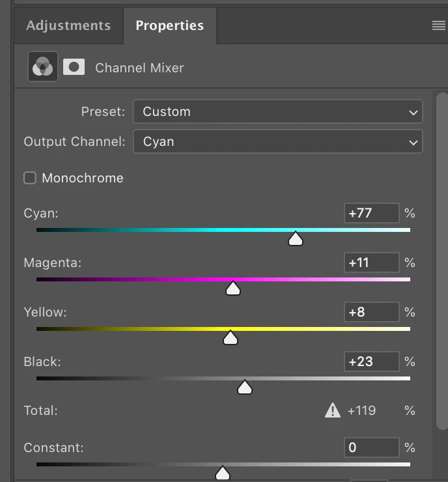
Task: Click the panel's vertical scrollbar
Action: pyautogui.click(x=442, y=261)
